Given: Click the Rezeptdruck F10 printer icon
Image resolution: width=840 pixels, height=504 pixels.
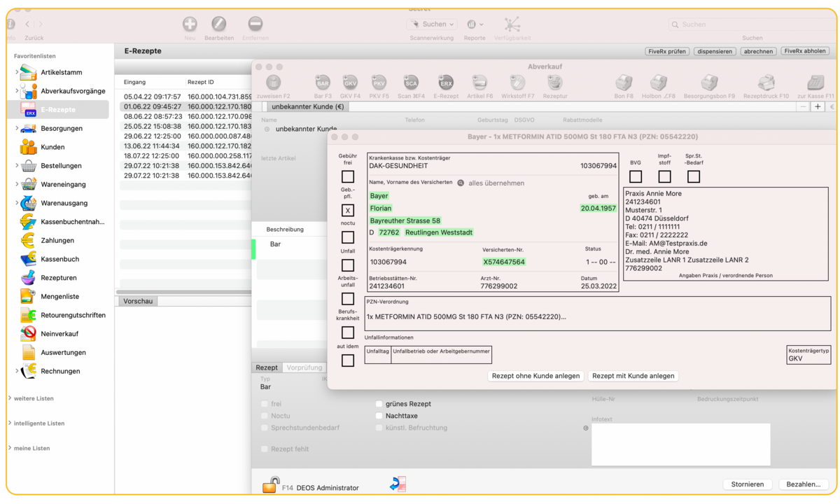Looking at the screenshot, I should (766, 83).
